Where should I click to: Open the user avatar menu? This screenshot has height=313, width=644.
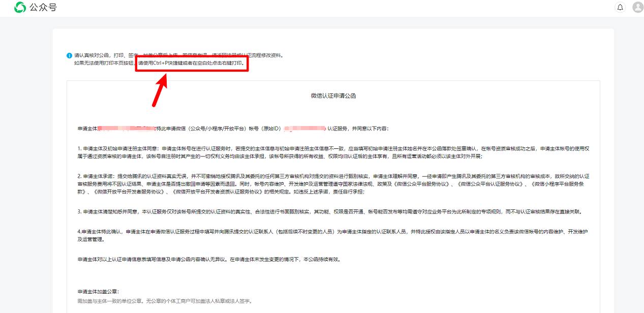tap(637, 7)
